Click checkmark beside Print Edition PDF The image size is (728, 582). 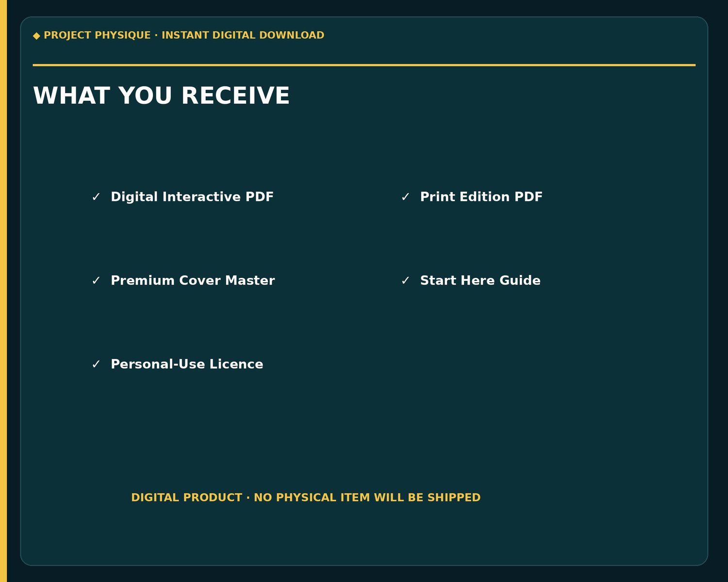(406, 197)
